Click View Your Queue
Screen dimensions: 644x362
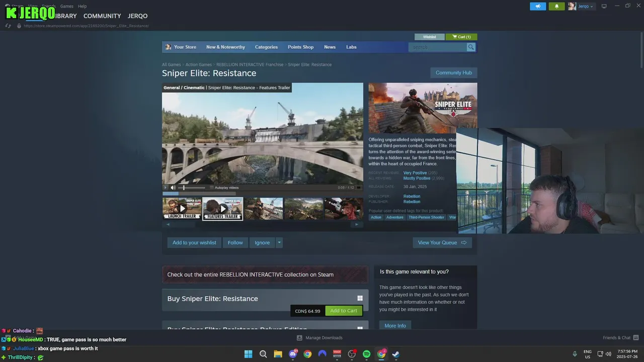pos(442,243)
